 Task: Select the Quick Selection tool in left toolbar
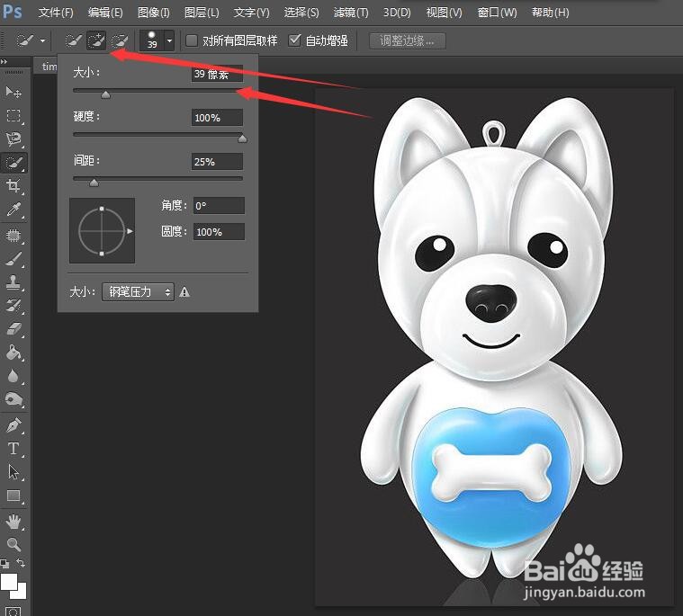(13, 163)
